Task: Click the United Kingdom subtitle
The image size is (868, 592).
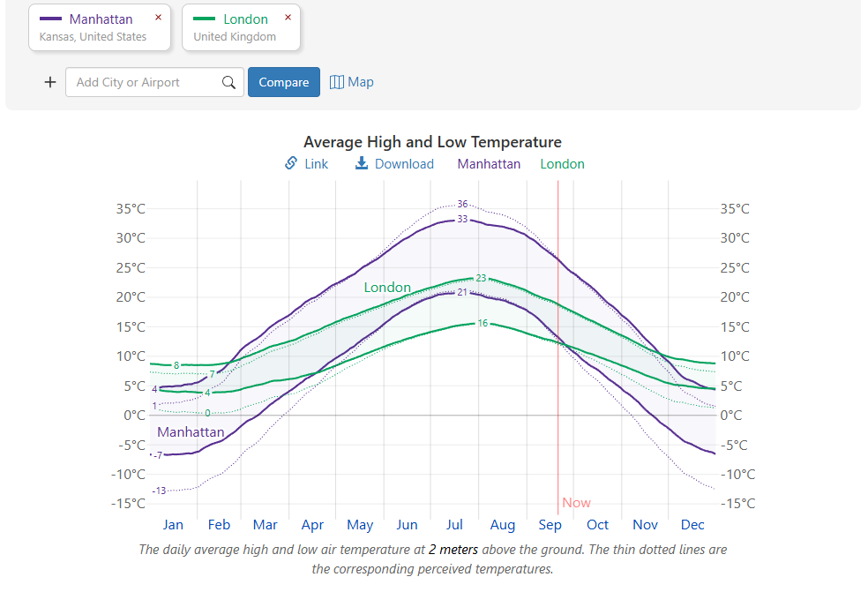Action: 235,36
